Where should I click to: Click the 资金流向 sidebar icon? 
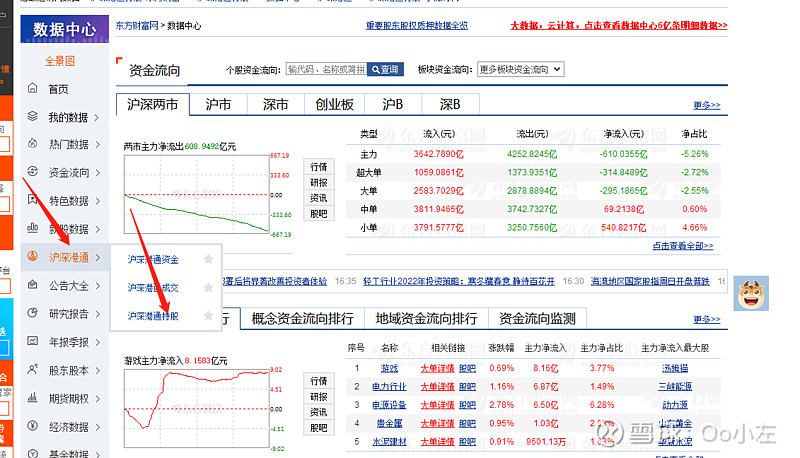33,172
